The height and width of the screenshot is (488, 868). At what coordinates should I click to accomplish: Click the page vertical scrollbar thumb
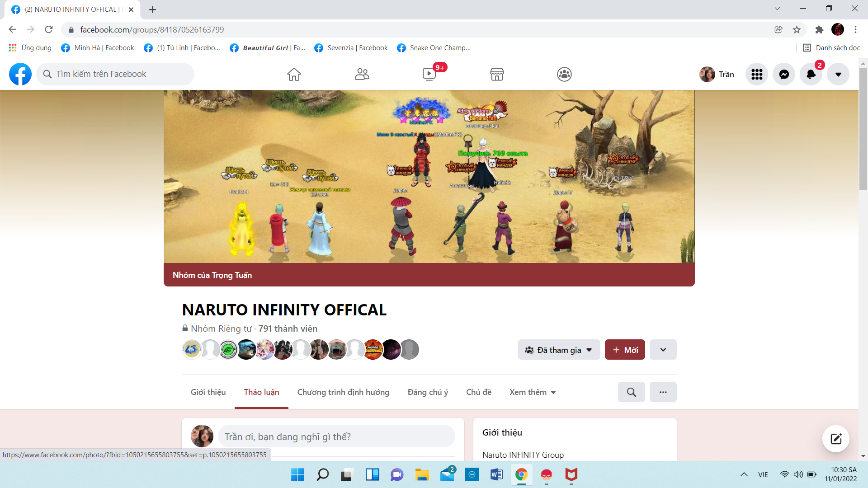863,129
